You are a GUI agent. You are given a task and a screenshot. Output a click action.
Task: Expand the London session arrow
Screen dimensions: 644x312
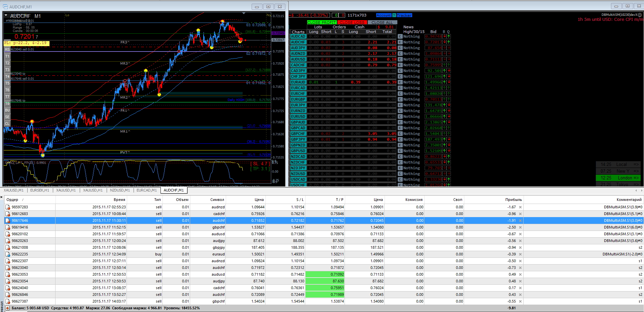tap(636, 178)
